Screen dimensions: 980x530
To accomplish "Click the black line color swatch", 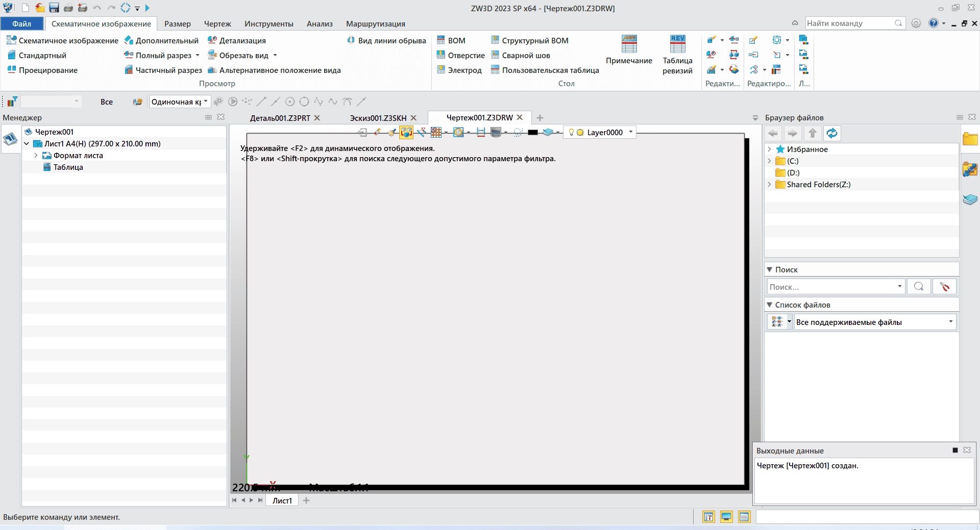I will point(533,132).
